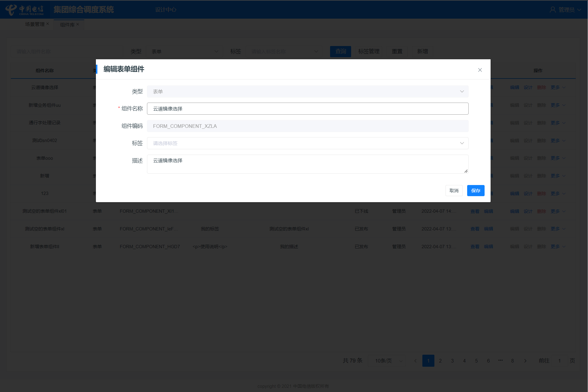Click the 组件编码 field

[308, 126]
